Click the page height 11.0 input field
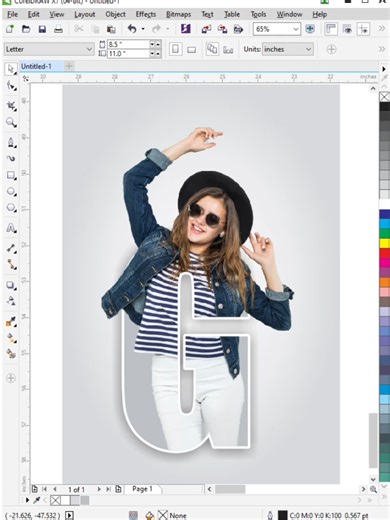Screen dimensions: 390x520 (128, 53)
